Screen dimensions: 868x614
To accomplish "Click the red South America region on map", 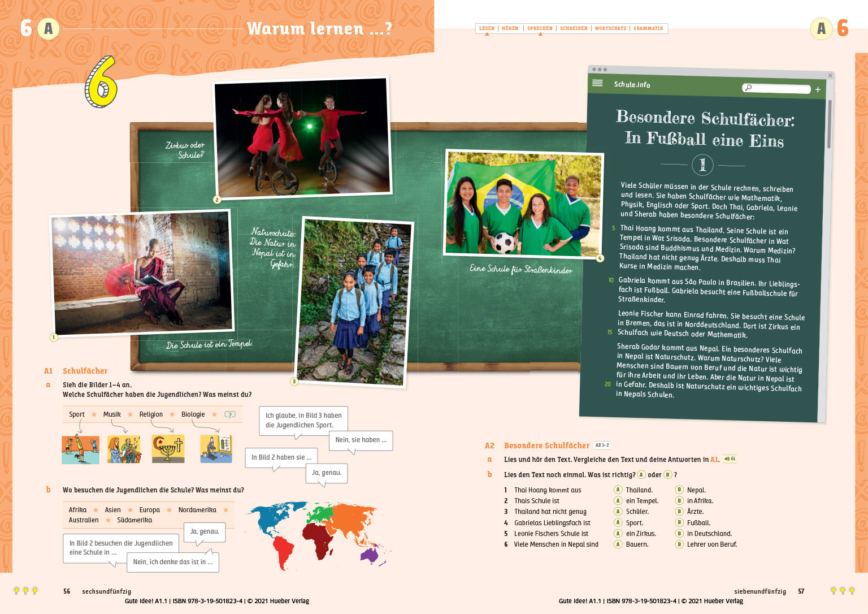I will point(284,552).
